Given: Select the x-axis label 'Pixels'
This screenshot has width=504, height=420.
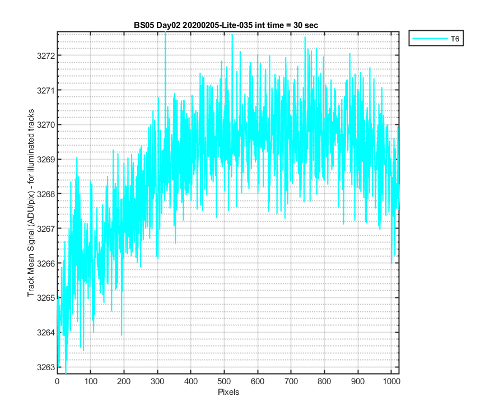Looking at the screenshot, I should pyautogui.click(x=228, y=392).
